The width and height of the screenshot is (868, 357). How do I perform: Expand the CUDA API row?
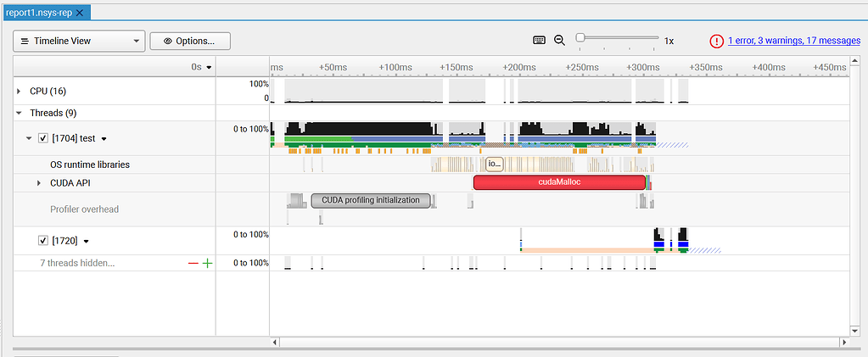[x=38, y=183]
